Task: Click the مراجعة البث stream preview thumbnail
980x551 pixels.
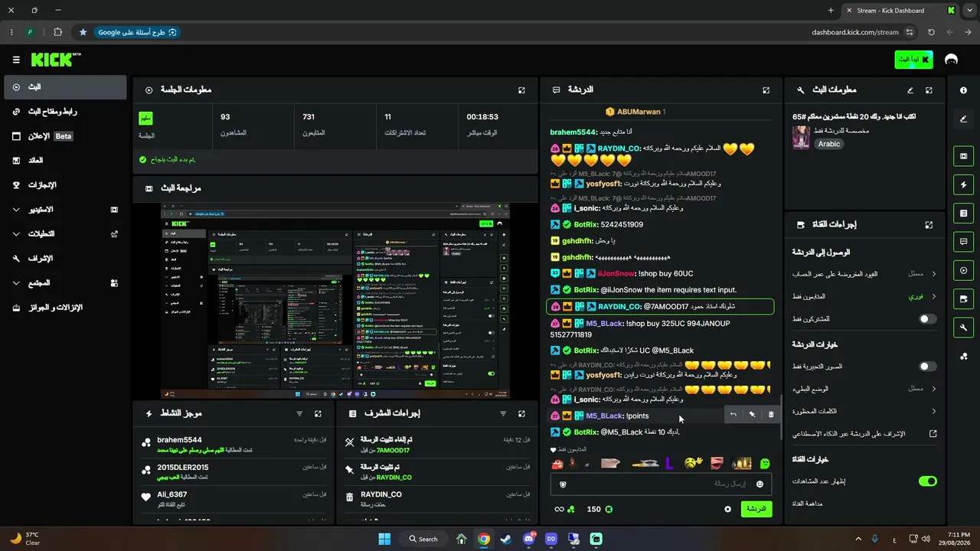Action: pos(335,301)
